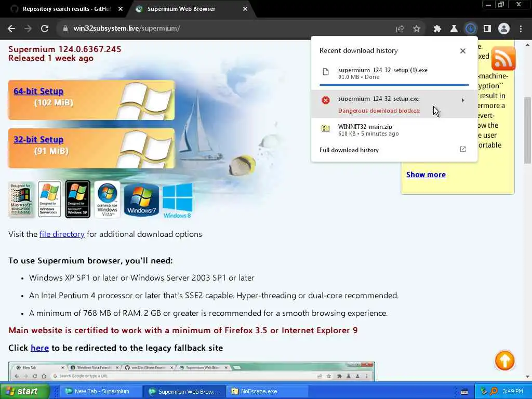Click the red blocked download icon
The image size is (532, 399).
[x=325, y=100]
